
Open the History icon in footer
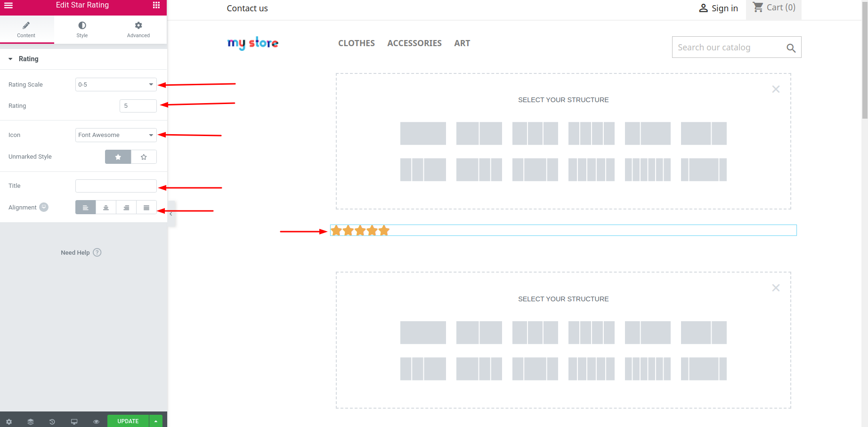point(52,422)
